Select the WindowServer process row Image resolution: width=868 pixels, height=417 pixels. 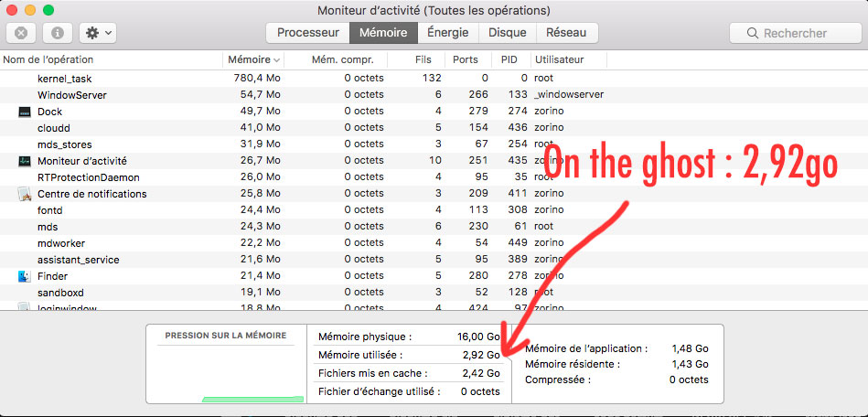point(434,95)
